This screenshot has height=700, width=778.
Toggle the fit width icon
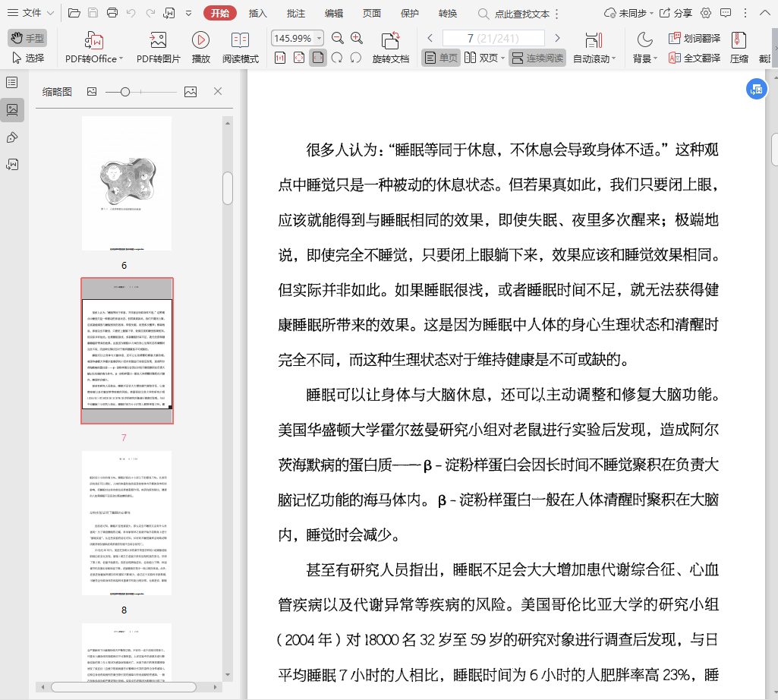(x=318, y=58)
